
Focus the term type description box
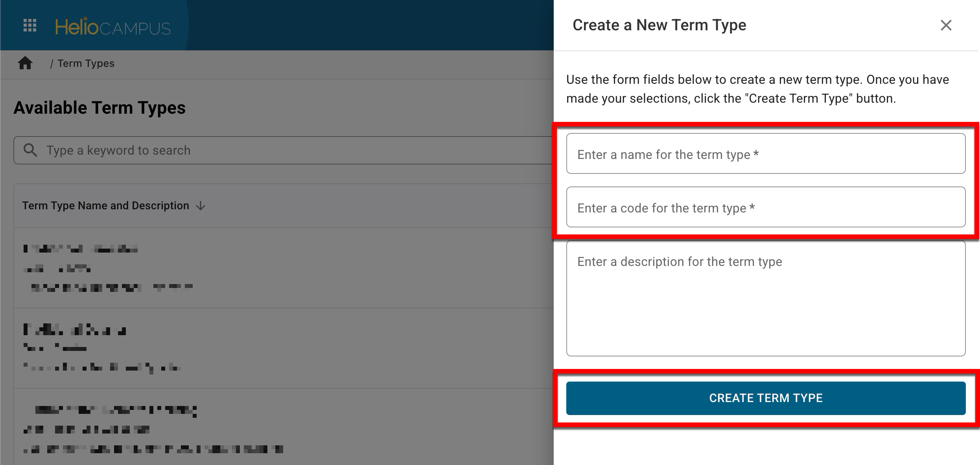(x=765, y=298)
